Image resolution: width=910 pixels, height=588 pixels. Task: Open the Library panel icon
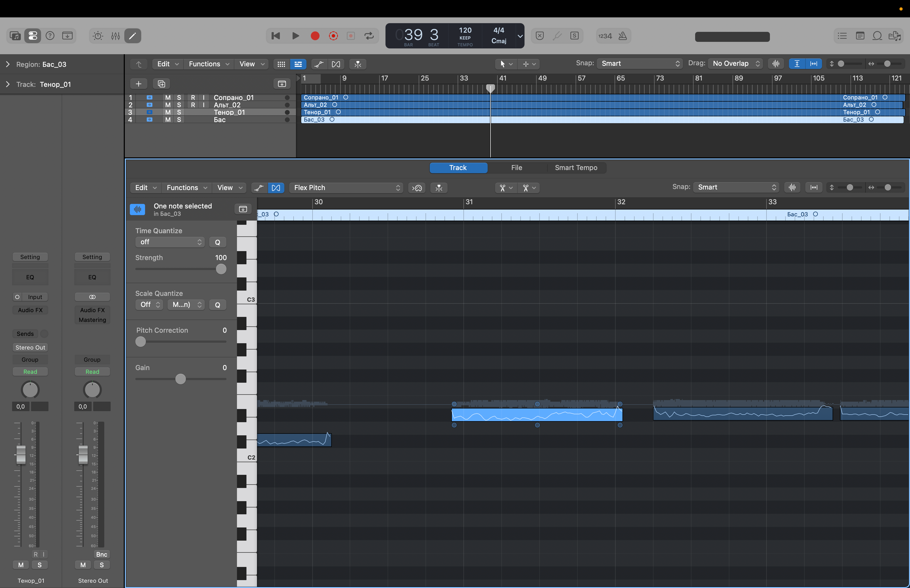(x=15, y=36)
